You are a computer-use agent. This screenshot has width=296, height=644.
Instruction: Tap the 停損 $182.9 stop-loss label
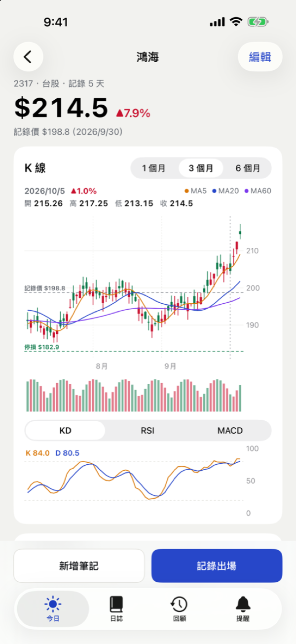click(42, 347)
